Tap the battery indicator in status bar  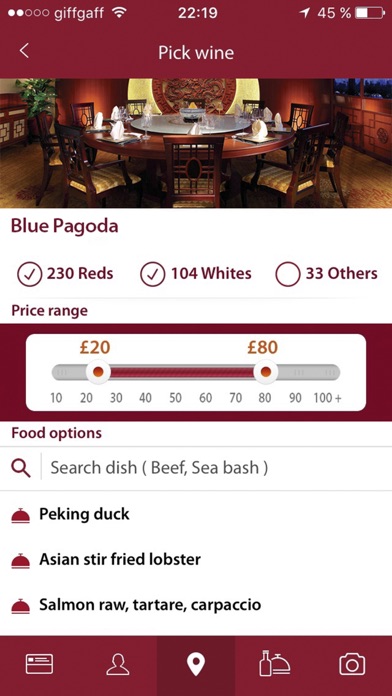pyautogui.click(x=370, y=13)
